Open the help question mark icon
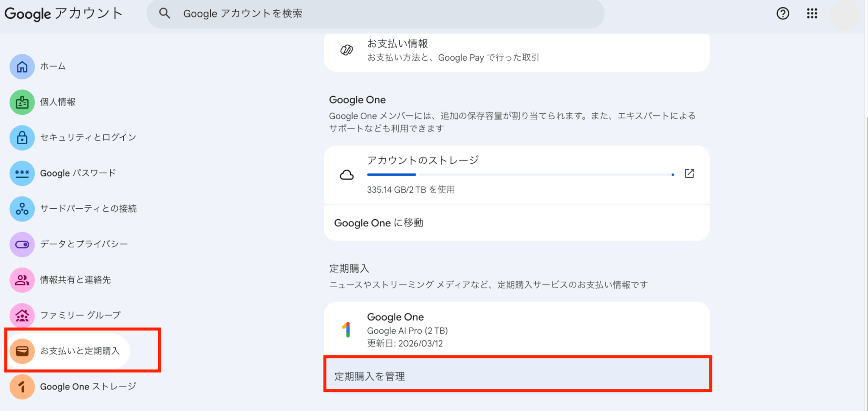The image size is (868, 411). click(x=782, y=14)
